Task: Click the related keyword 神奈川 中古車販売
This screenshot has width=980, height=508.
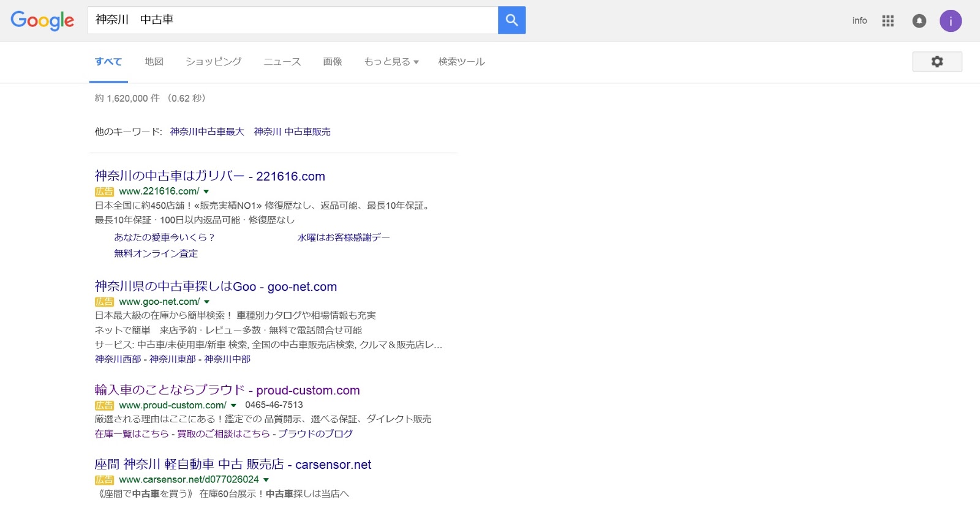Action: [x=292, y=132]
